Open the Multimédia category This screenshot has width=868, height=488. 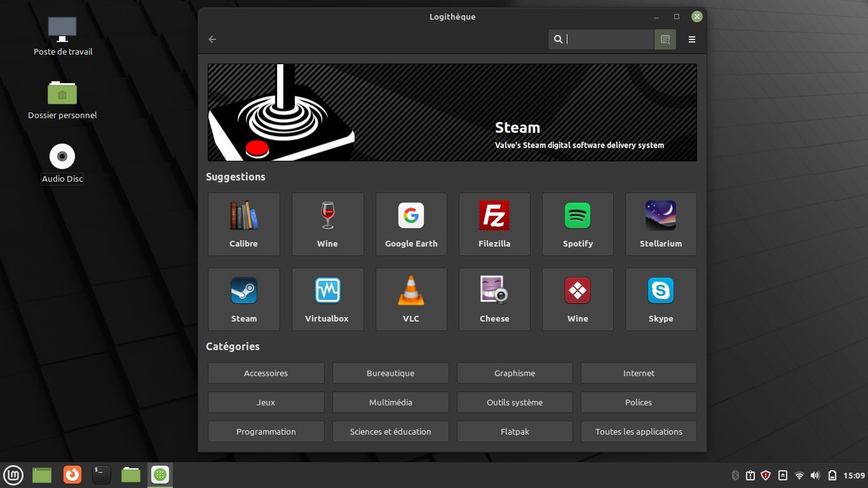pyautogui.click(x=390, y=402)
